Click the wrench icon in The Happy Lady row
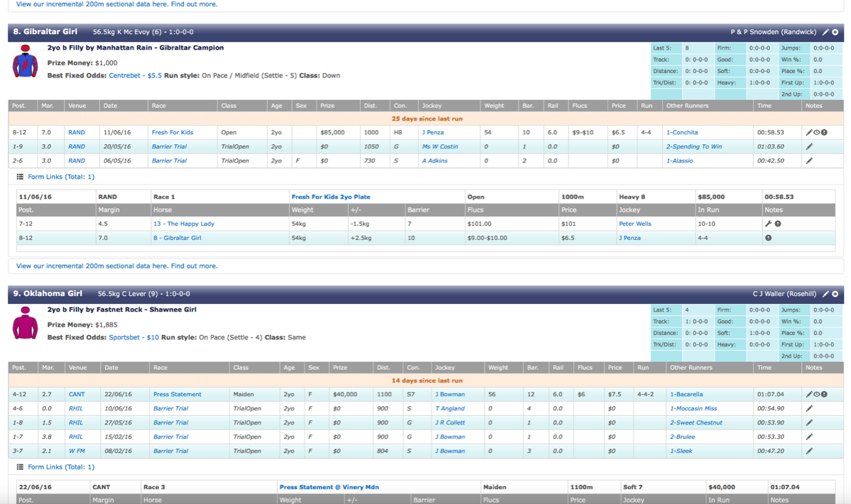The width and height of the screenshot is (851, 504). click(768, 224)
